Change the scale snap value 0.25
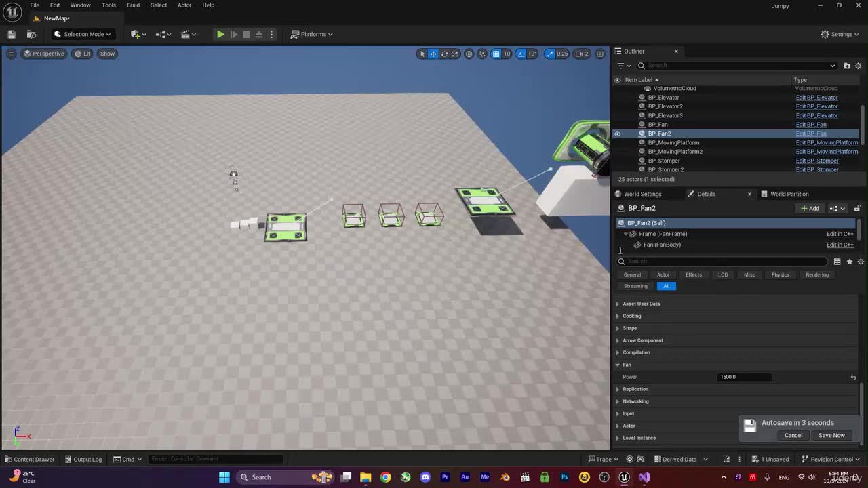 click(562, 54)
